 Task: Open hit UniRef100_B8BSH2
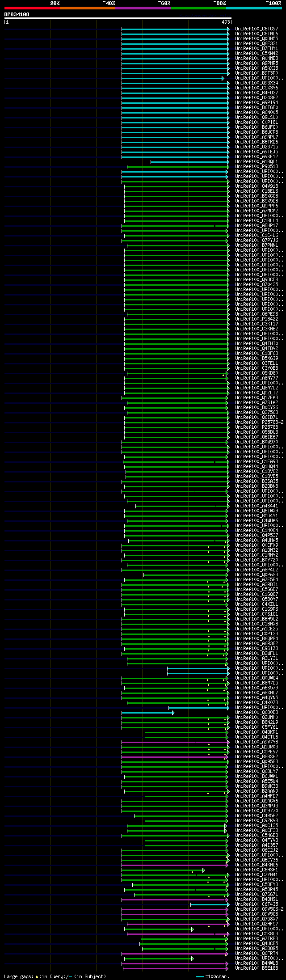pos(257,757)
